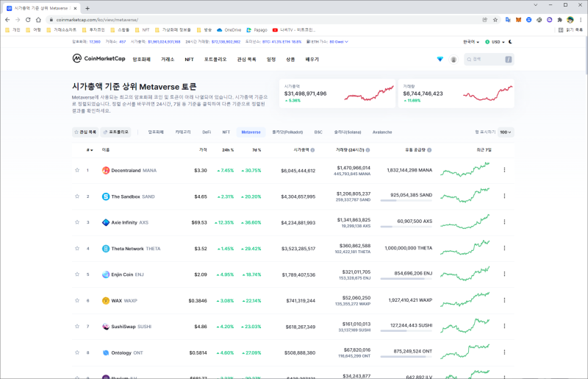Click the diamond rewards icon
Screen dimensions: 588x379
[440, 60]
